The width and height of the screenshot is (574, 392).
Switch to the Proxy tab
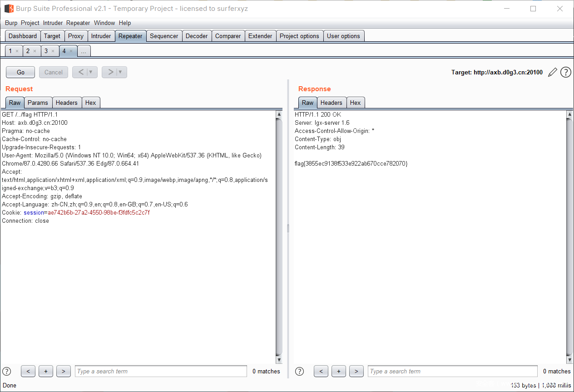76,36
